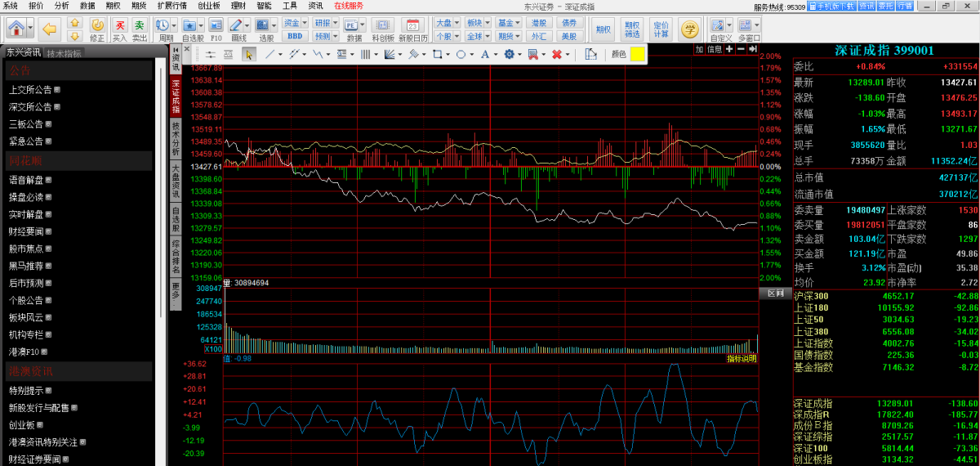Switch to the 技术指标 tab
980x466 pixels.
(x=64, y=53)
